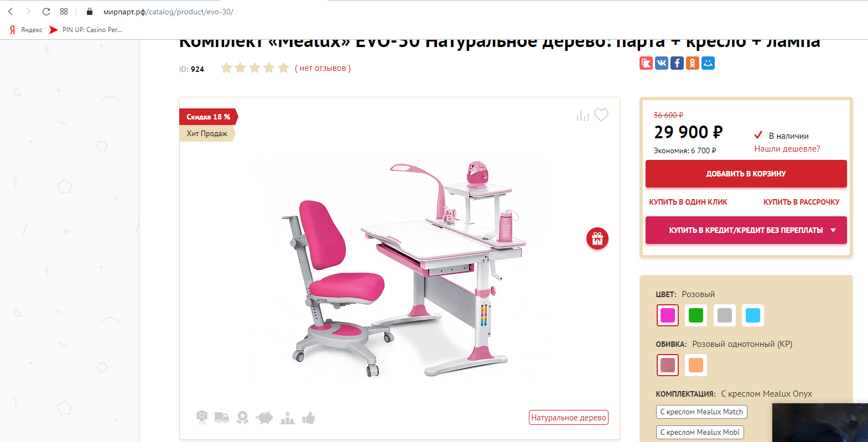868x442 pixels.
Task: Open Яндекс bookmark in bookmarks bar
Action: pos(26,30)
